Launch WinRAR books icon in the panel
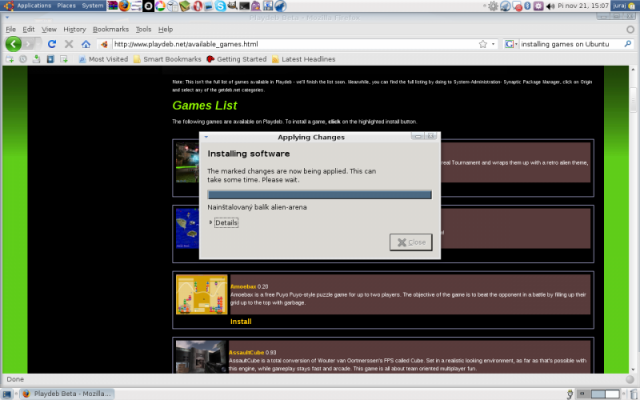 click(113, 6)
